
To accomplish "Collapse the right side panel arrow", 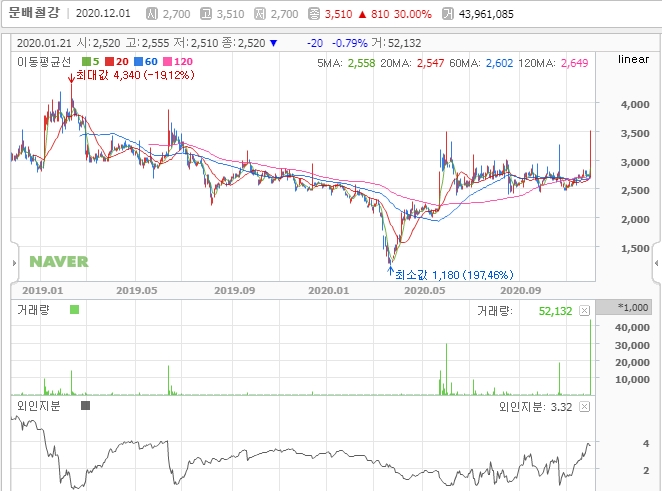I will point(657,263).
